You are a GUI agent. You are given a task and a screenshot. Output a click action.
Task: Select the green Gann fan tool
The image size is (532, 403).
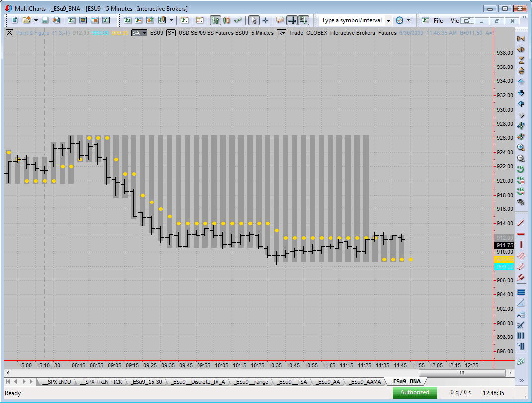pos(521,361)
